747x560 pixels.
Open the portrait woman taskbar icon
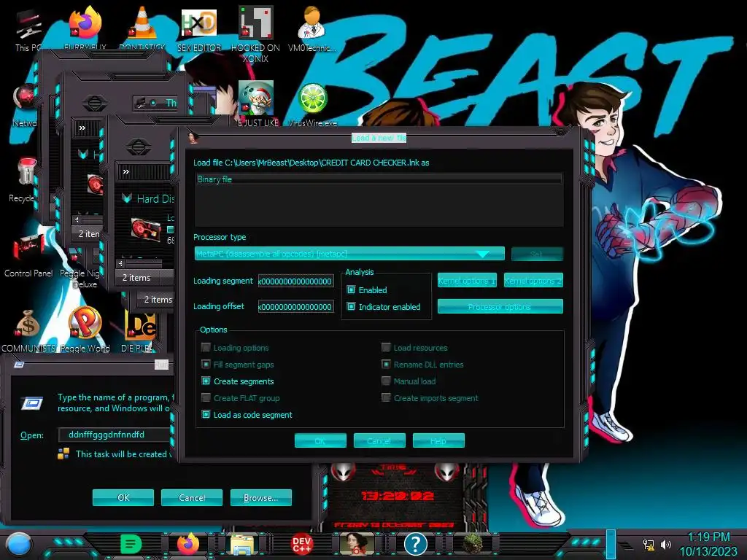[356, 544]
